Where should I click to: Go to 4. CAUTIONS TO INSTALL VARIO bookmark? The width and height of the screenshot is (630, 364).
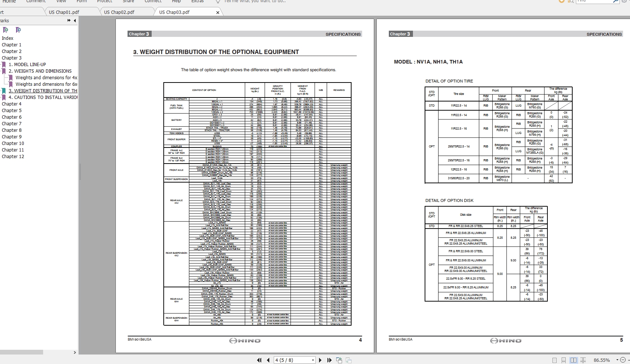[43, 97]
